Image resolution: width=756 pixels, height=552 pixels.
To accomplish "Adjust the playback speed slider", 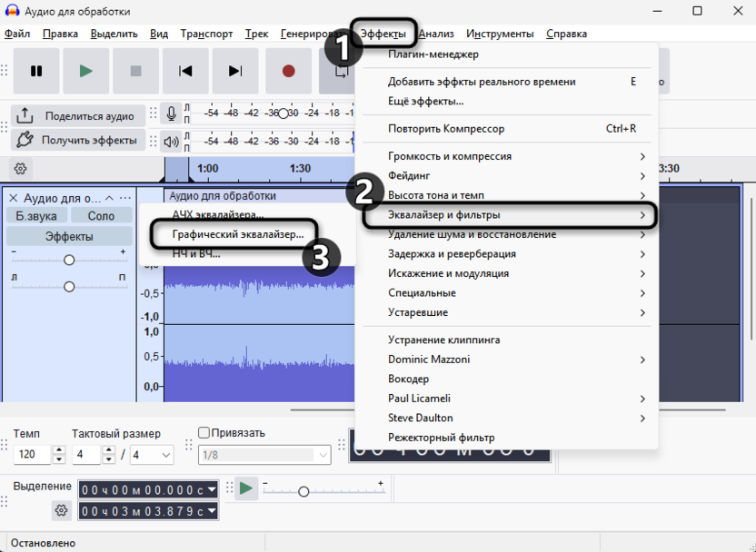I will [303, 491].
